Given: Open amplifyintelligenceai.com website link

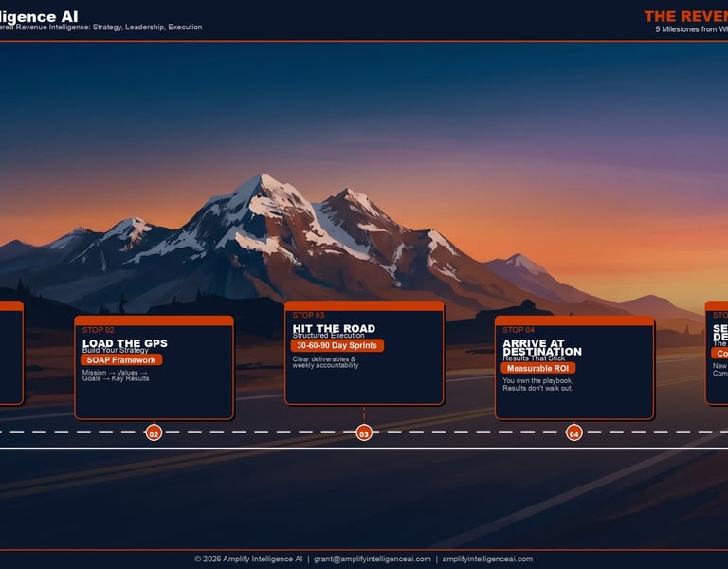Looking at the screenshot, I should [x=487, y=559].
